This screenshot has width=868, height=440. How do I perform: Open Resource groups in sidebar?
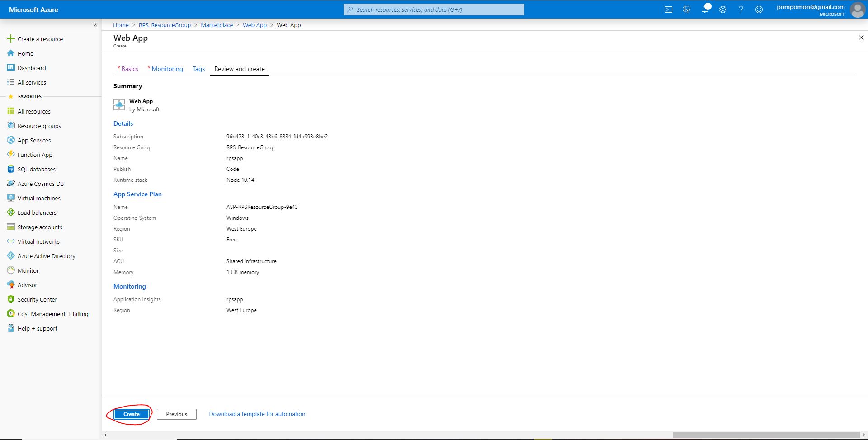pyautogui.click(x=39, y=126)
